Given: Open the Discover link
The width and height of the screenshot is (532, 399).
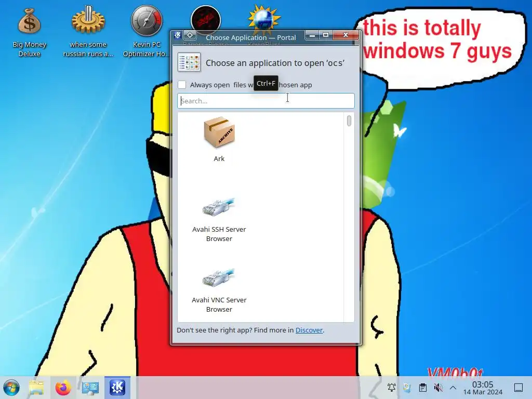Looking at the screenshot, I should tap(309, 330).
